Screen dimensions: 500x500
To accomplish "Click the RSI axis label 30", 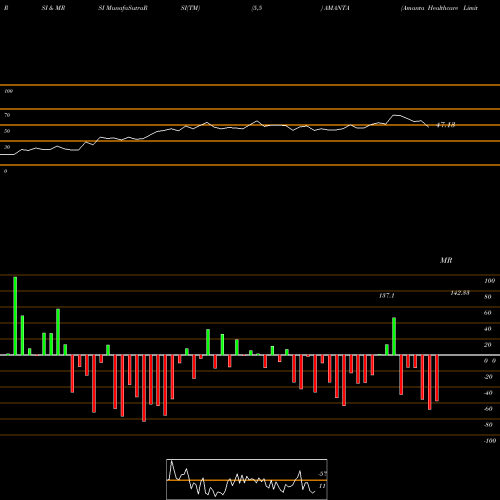I will (x=7, y=147).
